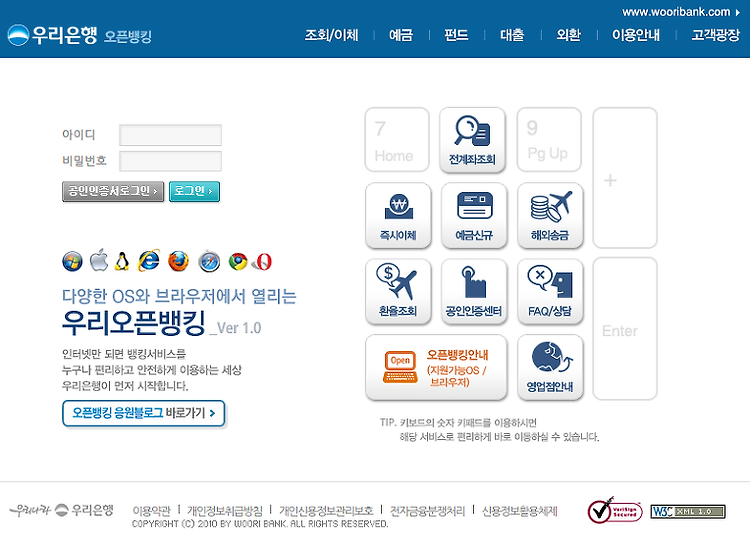Open the 신용정보활용체제 footer link
750x541 pixels.
520,511
